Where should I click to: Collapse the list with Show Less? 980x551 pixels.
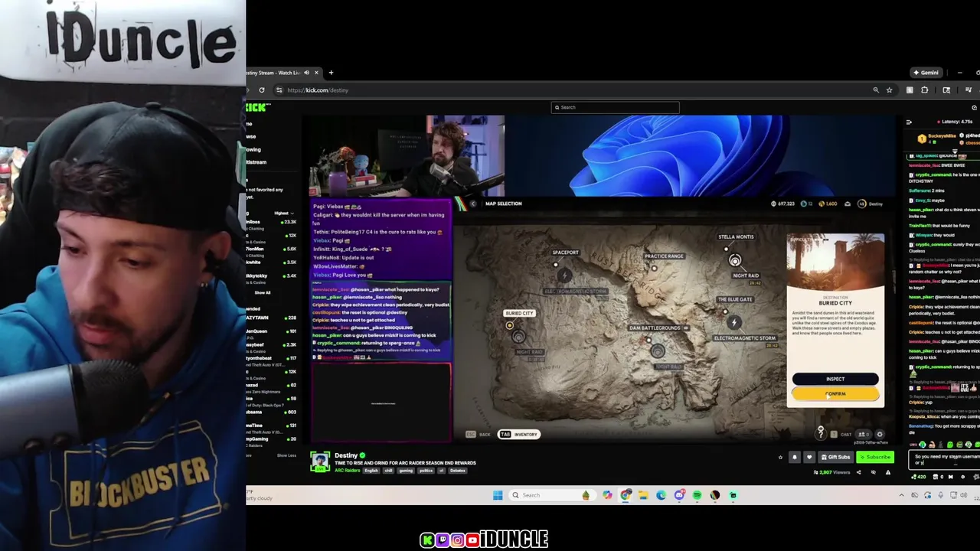point(286,455)
